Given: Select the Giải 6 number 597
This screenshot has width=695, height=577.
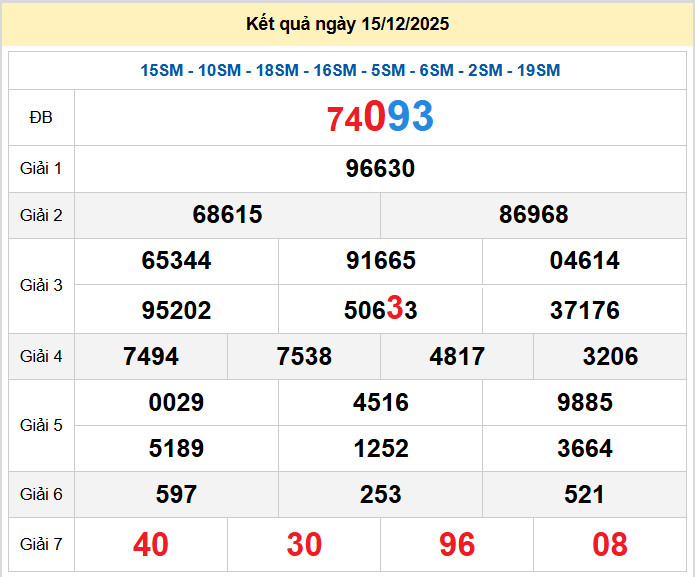Looking at the screenshot, I should pyautogui.click(x=176, y=494).
